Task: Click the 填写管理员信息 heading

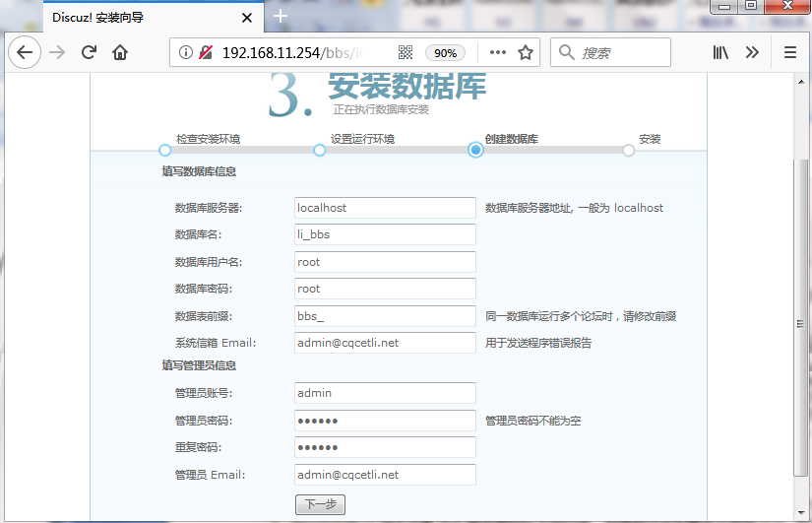Action: (x=199, y=365)
